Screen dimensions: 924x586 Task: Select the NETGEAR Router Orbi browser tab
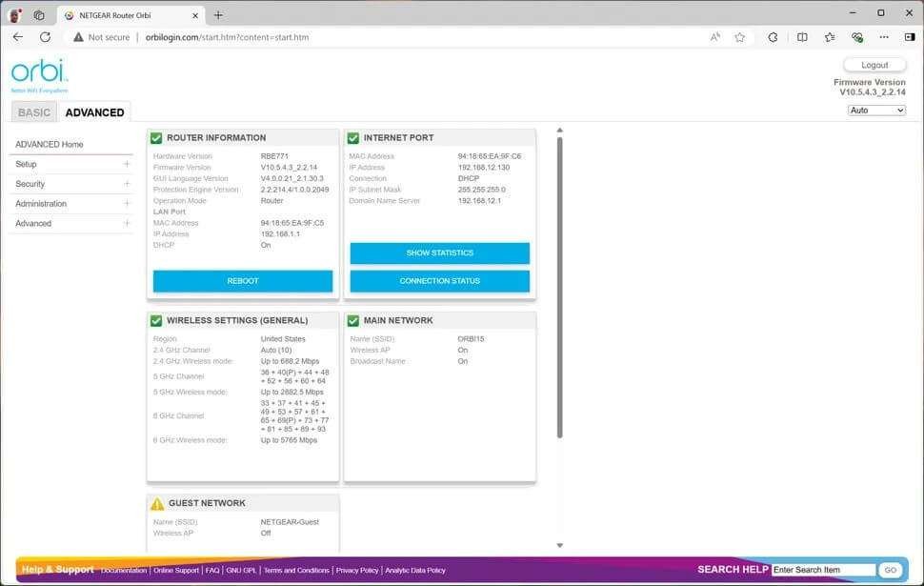click(131, 15)
